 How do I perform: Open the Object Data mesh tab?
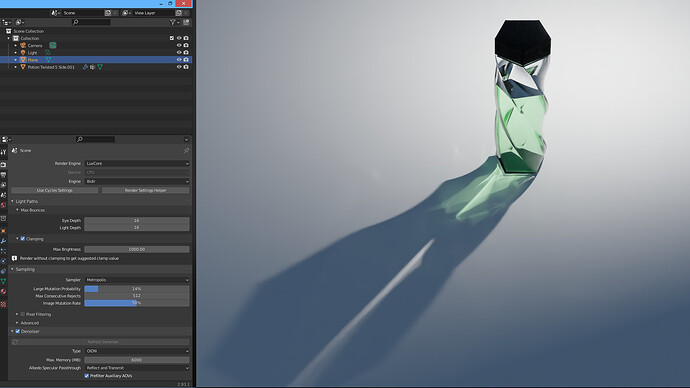pyautogui.click(x=4, y=281)
